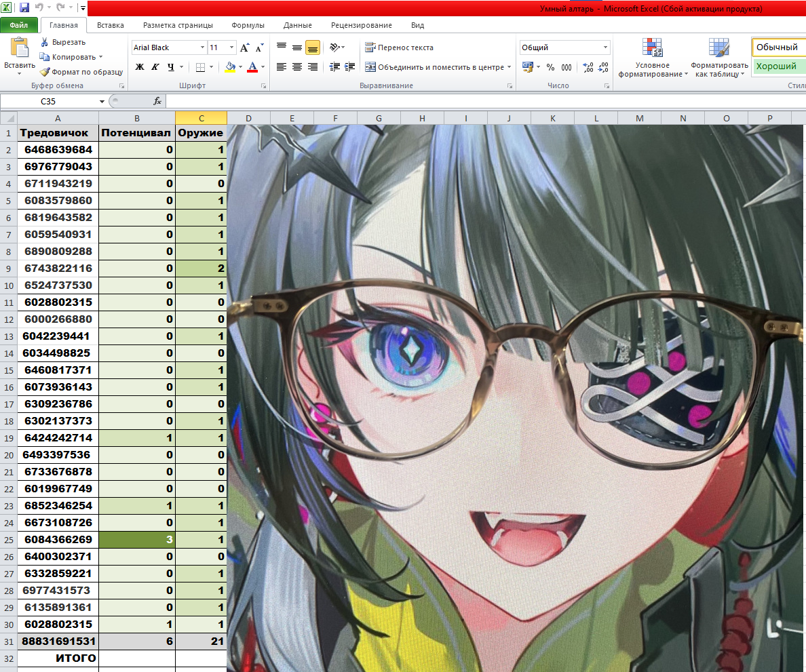This screenshot has height=672, width=806.
Task: Toggle underline (Ч) formatting
Action: [171, 67]
